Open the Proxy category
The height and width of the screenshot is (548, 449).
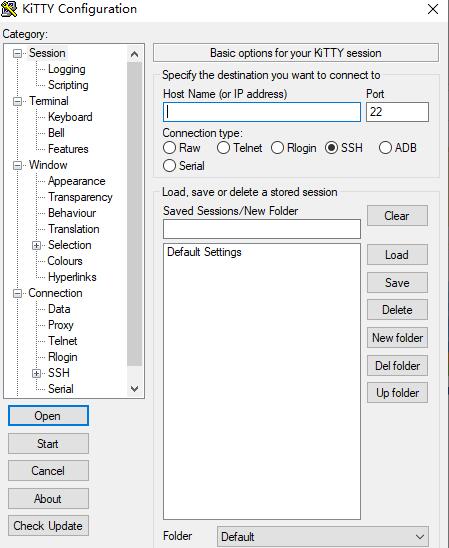point(60,325)
